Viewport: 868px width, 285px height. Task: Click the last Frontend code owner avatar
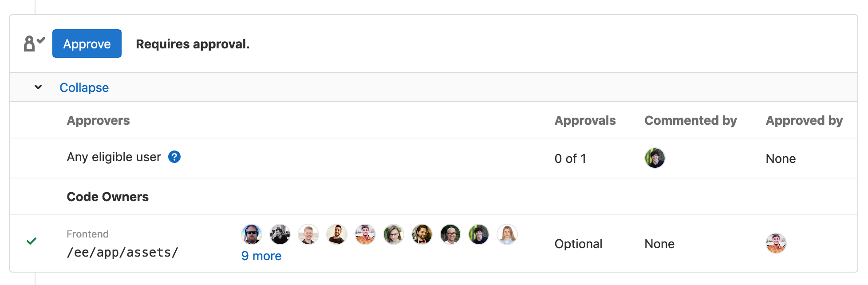(x=507, y=234)
